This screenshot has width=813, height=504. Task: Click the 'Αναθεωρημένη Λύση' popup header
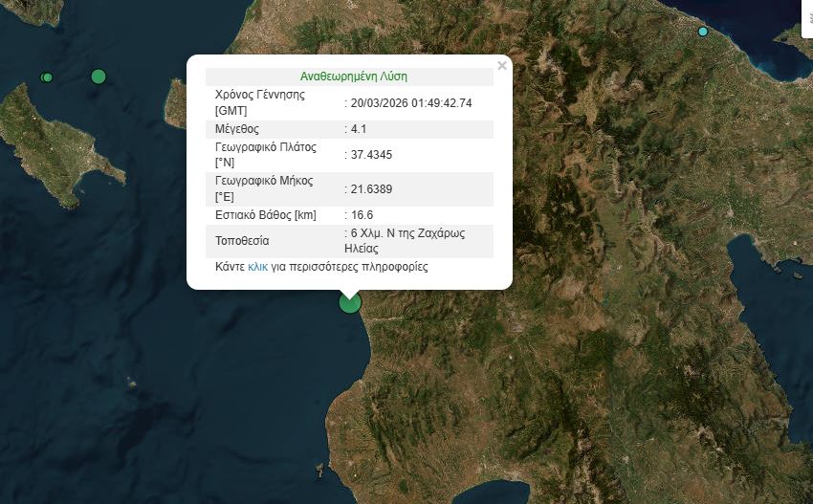(354, 77)
